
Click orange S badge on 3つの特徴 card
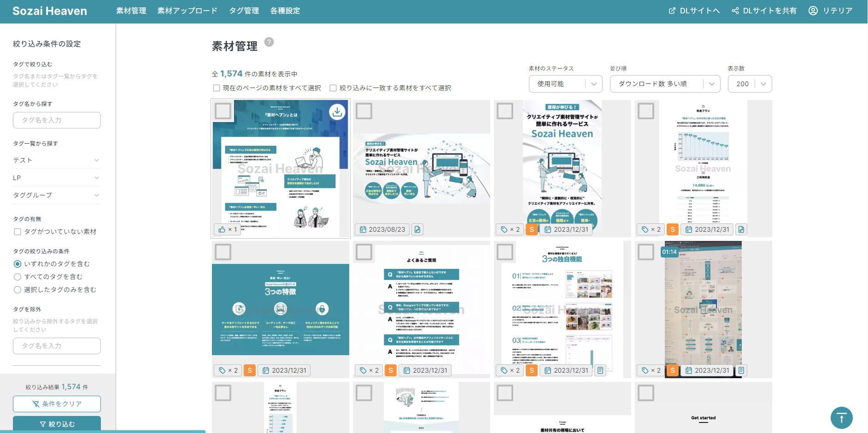point(250,370)
